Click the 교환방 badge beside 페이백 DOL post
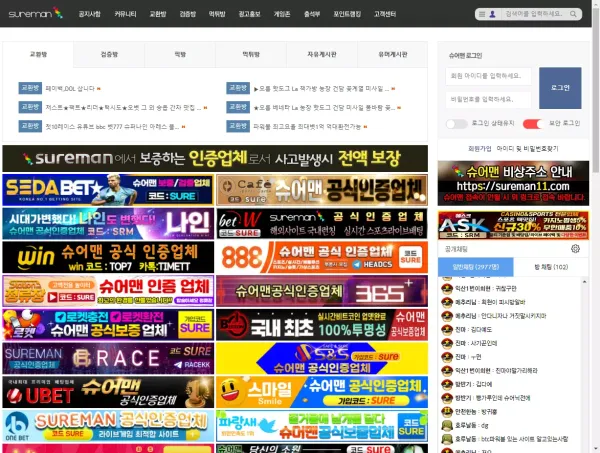 tap(30, 88)
